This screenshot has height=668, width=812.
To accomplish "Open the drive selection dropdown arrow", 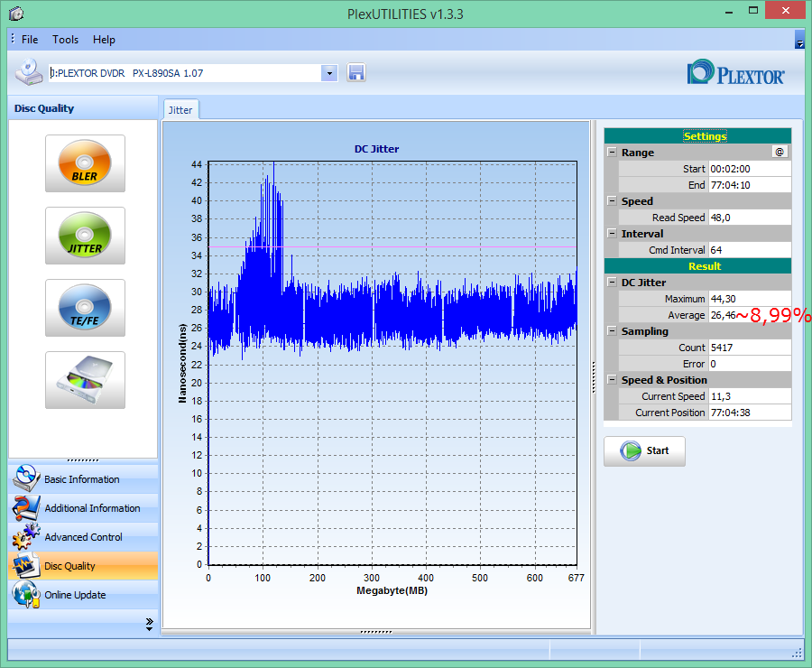I will click(329, 73).
